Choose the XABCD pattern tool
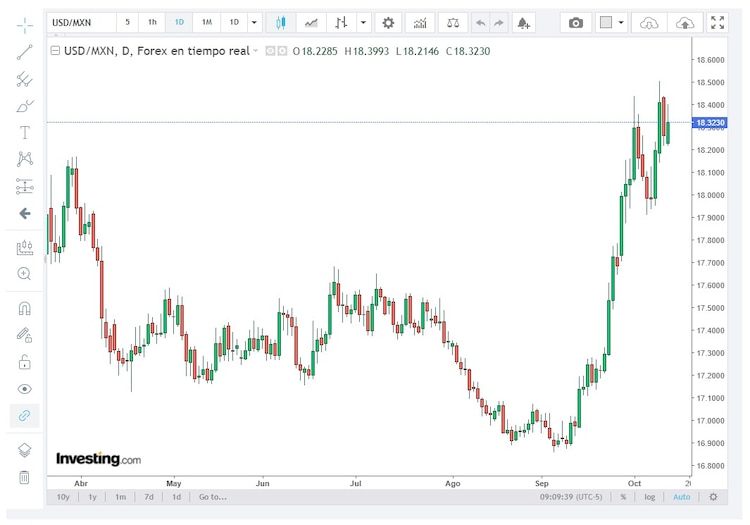750x525 pixels. coord(24,159)
